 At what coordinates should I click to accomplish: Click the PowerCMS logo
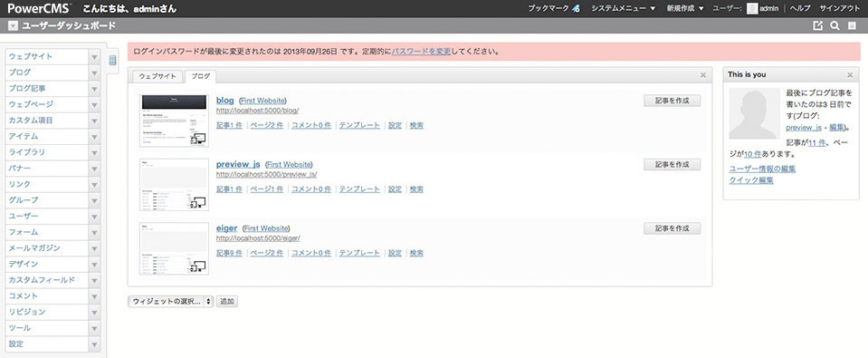(x=39, y=8)
